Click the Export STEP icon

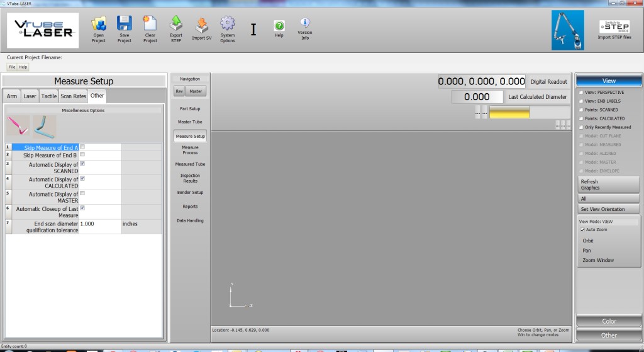tap(176, 25)
